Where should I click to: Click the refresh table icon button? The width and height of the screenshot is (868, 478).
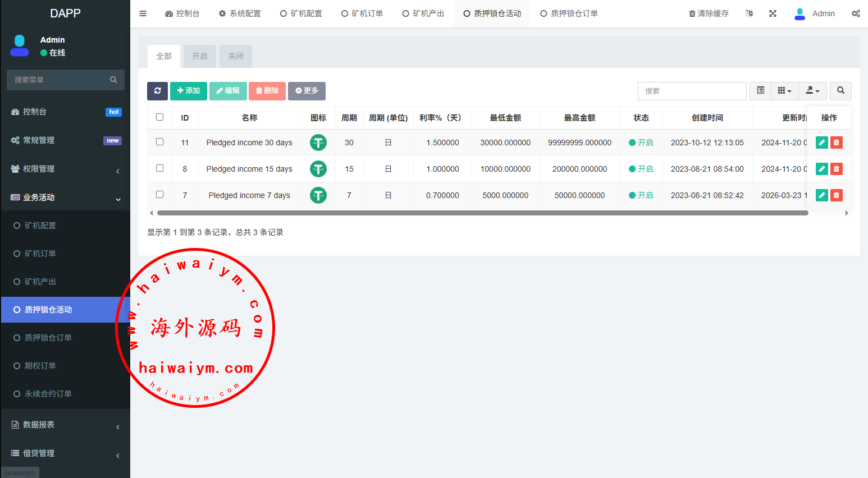(157, 91)
